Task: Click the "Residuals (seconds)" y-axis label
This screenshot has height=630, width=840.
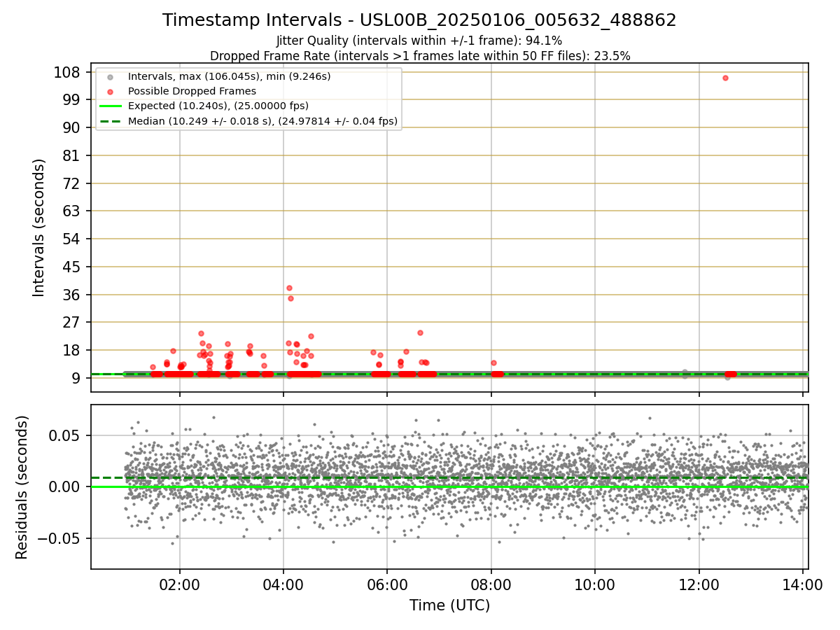Action: [x=22, y=487]
